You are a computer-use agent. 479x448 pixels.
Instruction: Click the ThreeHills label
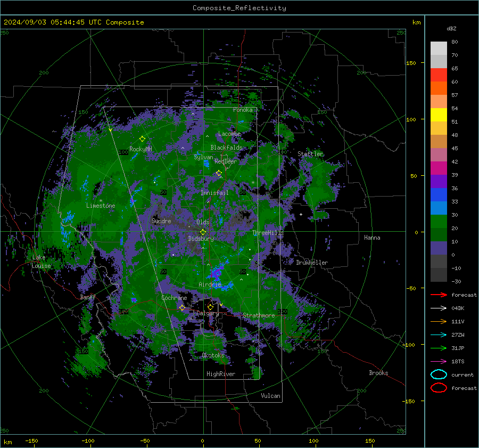click(x=268, y=233)
